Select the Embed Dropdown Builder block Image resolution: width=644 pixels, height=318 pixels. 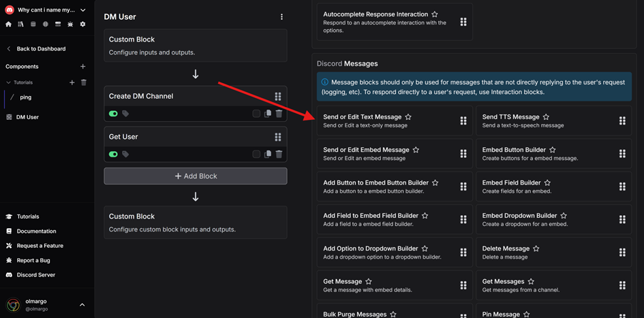(x=553, y=219)
